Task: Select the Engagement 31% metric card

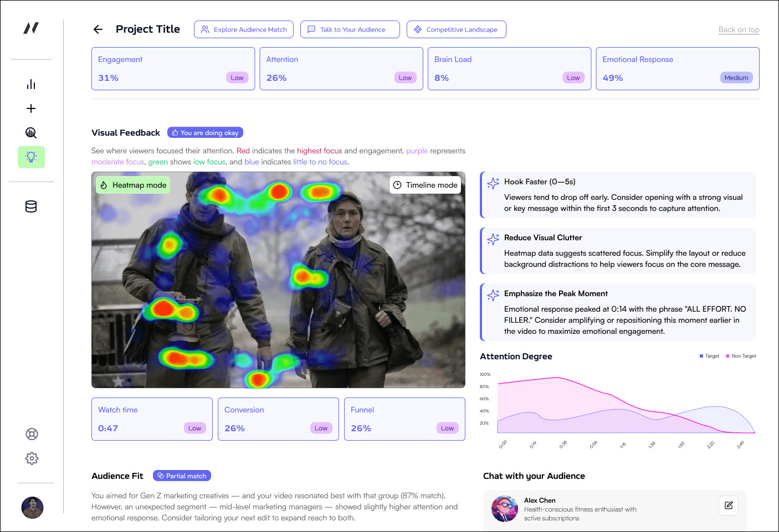Action: pos(173,69)
